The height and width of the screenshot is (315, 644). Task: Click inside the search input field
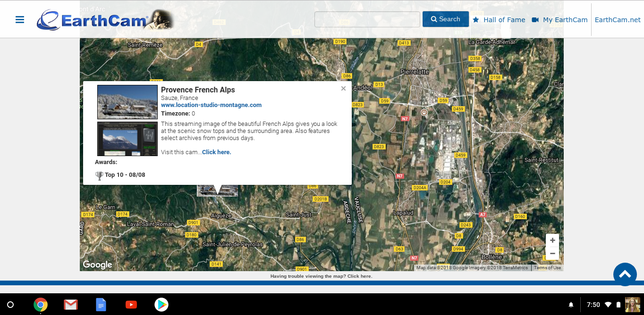coord(367,19)
